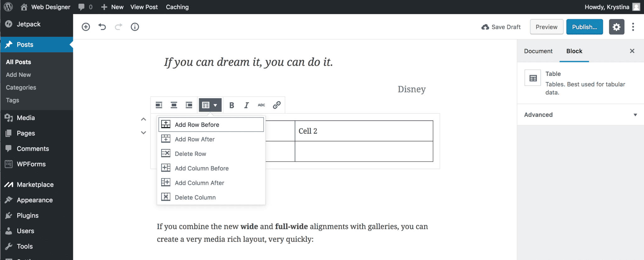
Task: Switch to the Block tab
Action: [x=574, y=51]
